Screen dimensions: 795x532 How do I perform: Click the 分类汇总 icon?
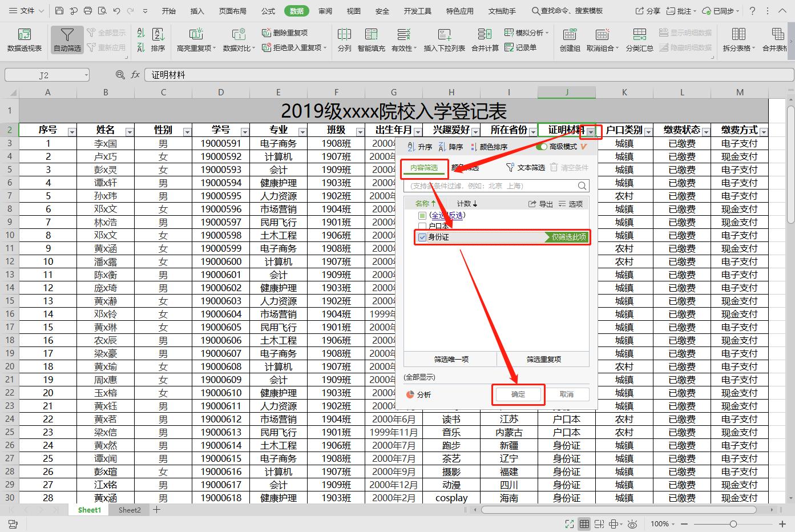(x=639, y=39)
